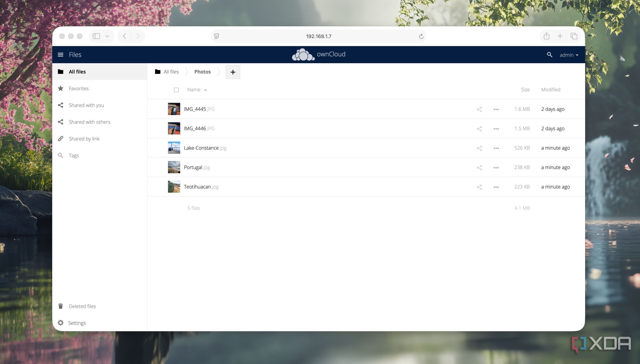Click the Photos breadcrumb
This screenshot has width=640, height=364.
click(202, 72)
